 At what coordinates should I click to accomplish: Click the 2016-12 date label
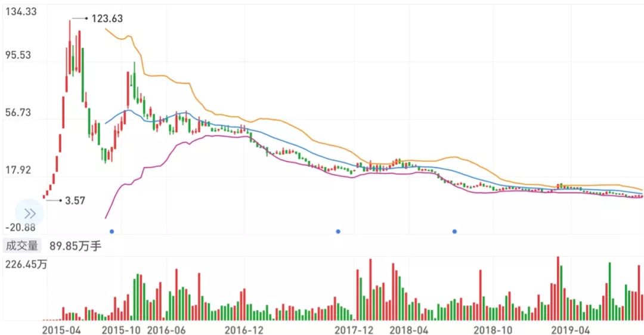click(244, 330)
